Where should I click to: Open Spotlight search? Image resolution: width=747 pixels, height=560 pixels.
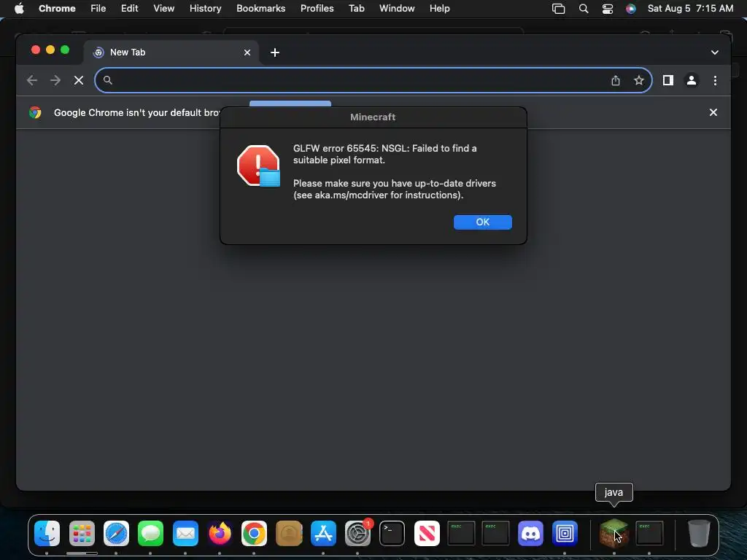[x=584, y=9]
